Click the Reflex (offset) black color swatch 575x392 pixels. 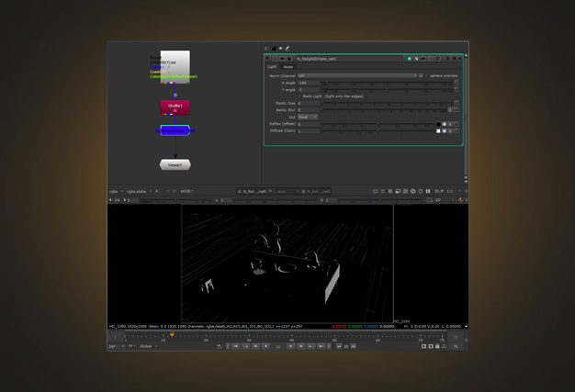point(438,124)
